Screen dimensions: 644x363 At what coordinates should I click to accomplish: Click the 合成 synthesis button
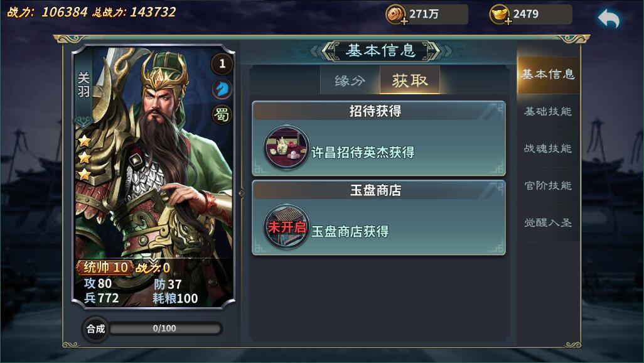pyautogui.click(x=95, y=329)
